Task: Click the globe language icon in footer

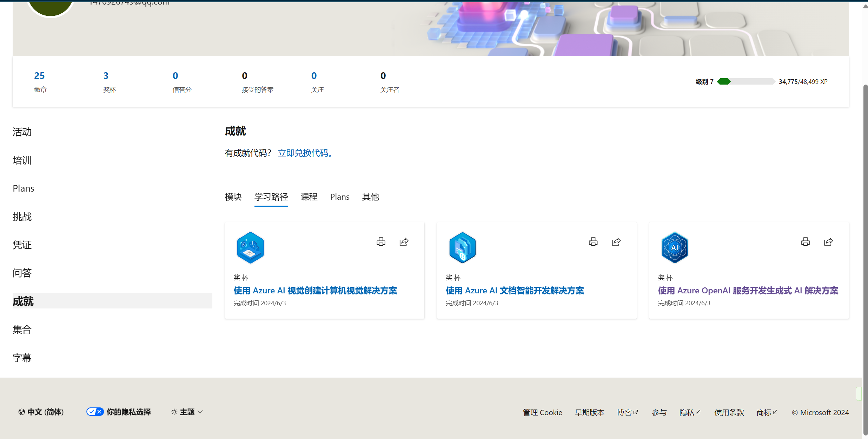Action: [x=22, y=412]
